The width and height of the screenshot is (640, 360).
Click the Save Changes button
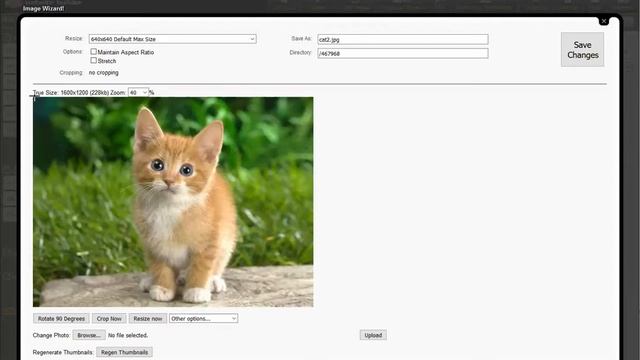coord(582,50)
